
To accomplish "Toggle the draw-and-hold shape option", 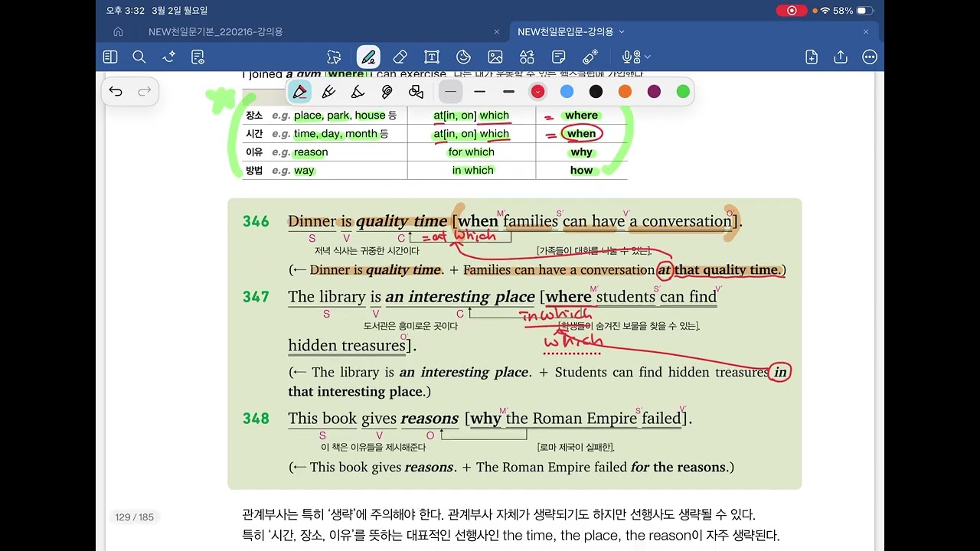I will (x=416, y=92).
